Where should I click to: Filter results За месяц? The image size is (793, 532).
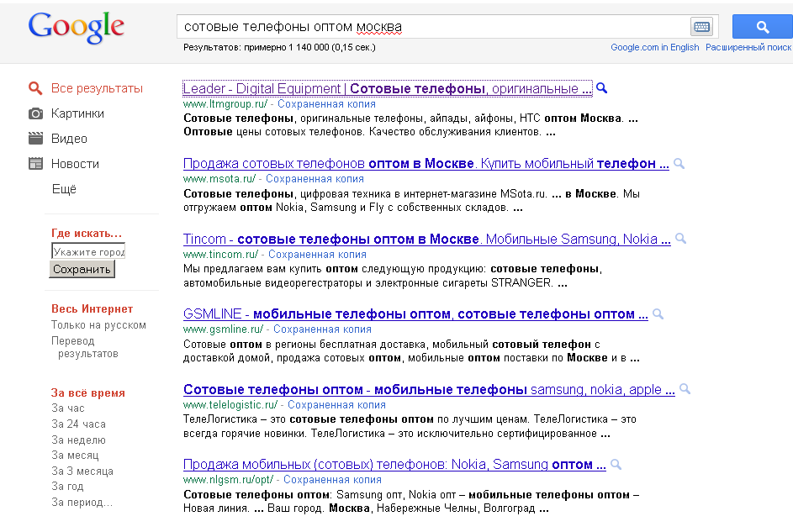point(75,456)
